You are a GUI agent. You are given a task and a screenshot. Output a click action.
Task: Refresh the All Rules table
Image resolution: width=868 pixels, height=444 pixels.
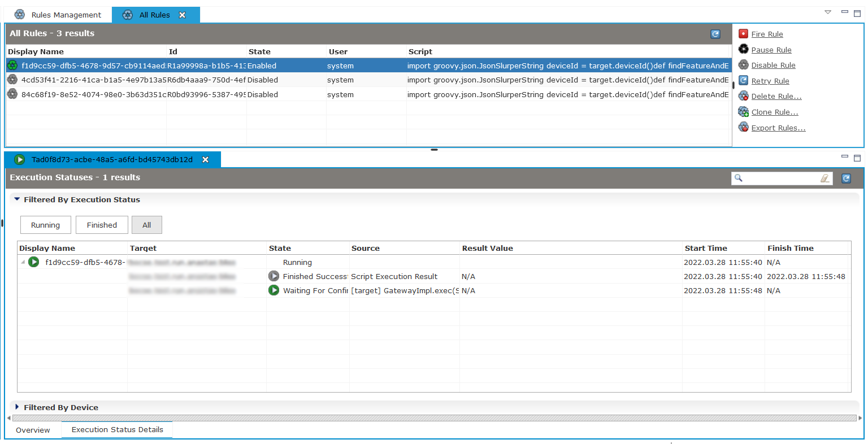pyautogui.click(x=715, y=34)
